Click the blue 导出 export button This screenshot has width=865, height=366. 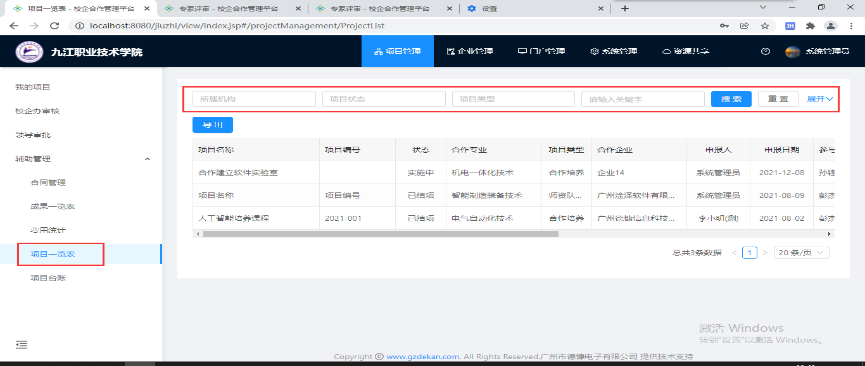click(212, 125)
